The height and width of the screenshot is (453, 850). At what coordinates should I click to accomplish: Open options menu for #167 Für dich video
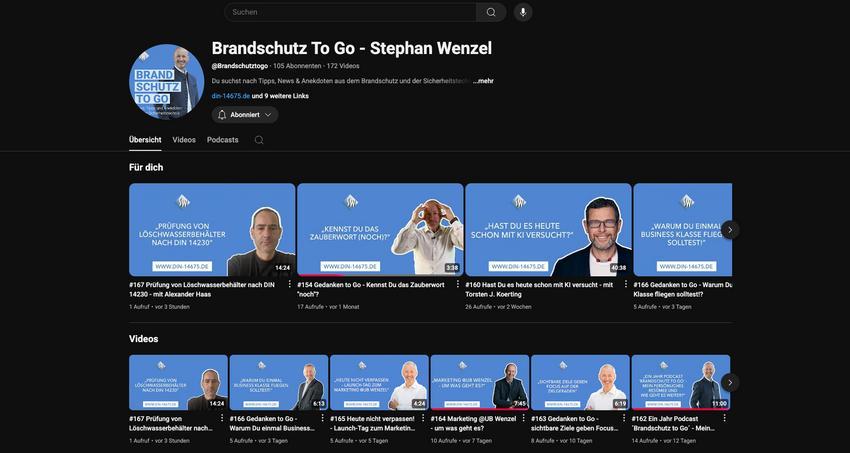click(x=289, y=284)
